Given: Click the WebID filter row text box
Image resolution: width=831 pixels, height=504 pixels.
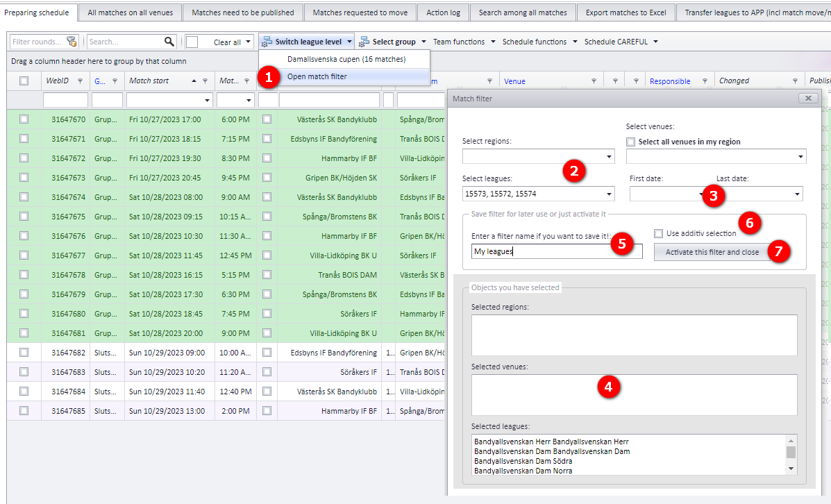Looking at the screenshot, I should (x=65, y=100).
